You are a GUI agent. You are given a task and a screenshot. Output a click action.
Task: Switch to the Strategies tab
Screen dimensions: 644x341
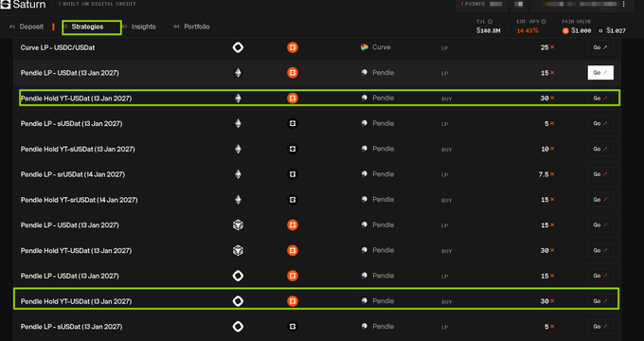pos(87,27)
